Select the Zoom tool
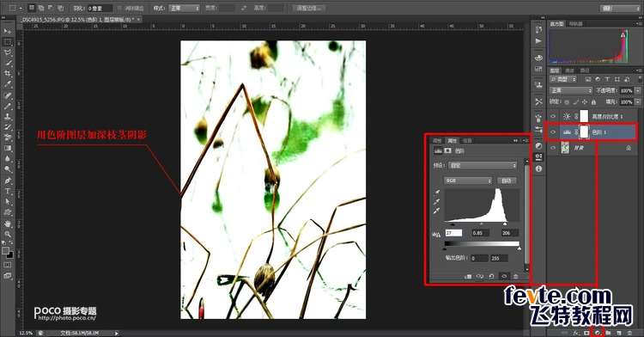 pyautogui.click(x=8, y=234)
